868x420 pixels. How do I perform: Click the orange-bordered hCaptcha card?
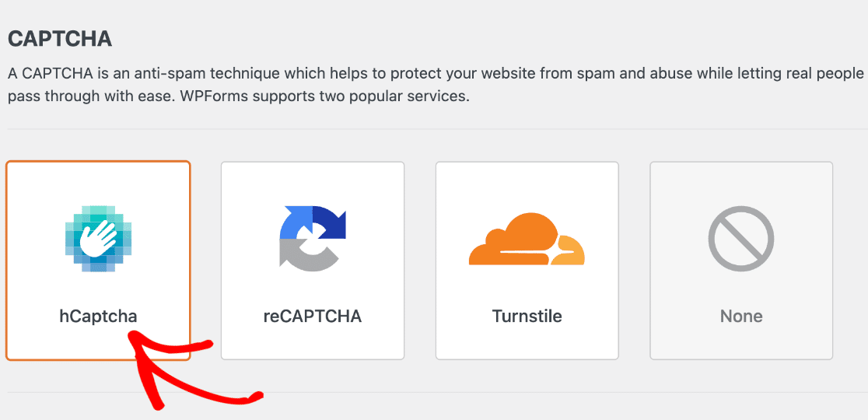pyautogui.click(x=98, y=261)
